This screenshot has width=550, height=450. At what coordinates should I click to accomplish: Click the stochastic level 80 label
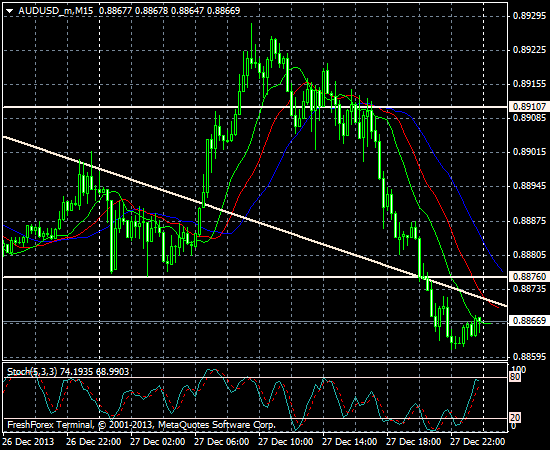(x=515, y=377)
